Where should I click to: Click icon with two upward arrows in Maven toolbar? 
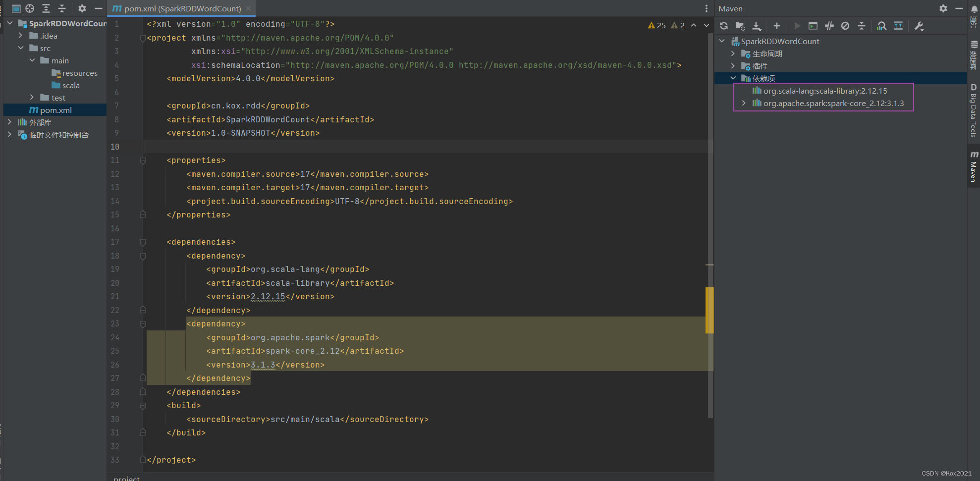tap(898, 26)
